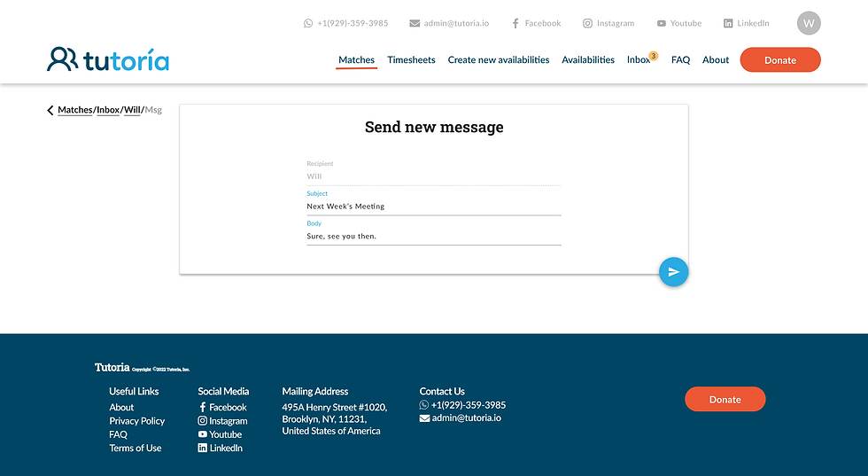Click the footer WhatsApp phone icon

[x=424, y=405]
